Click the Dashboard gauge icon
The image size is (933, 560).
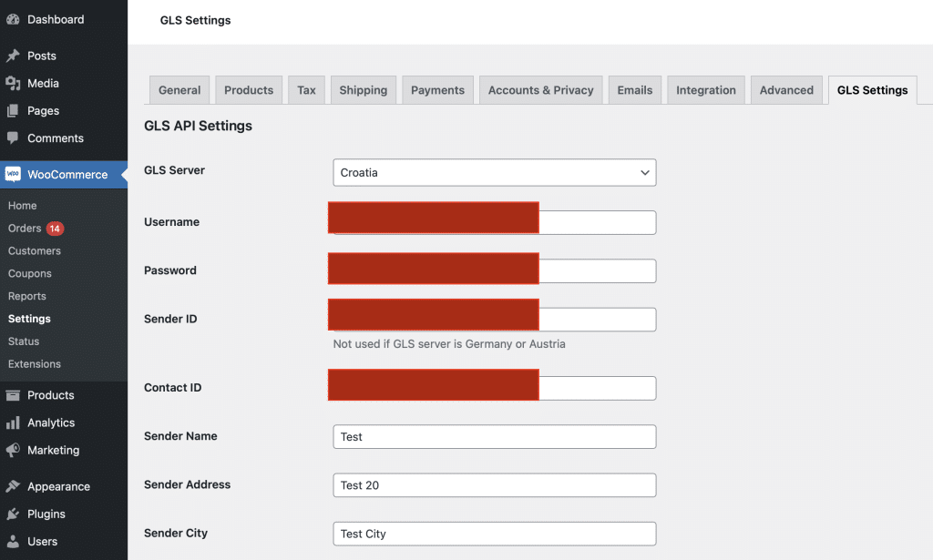(x=13, y=19)
